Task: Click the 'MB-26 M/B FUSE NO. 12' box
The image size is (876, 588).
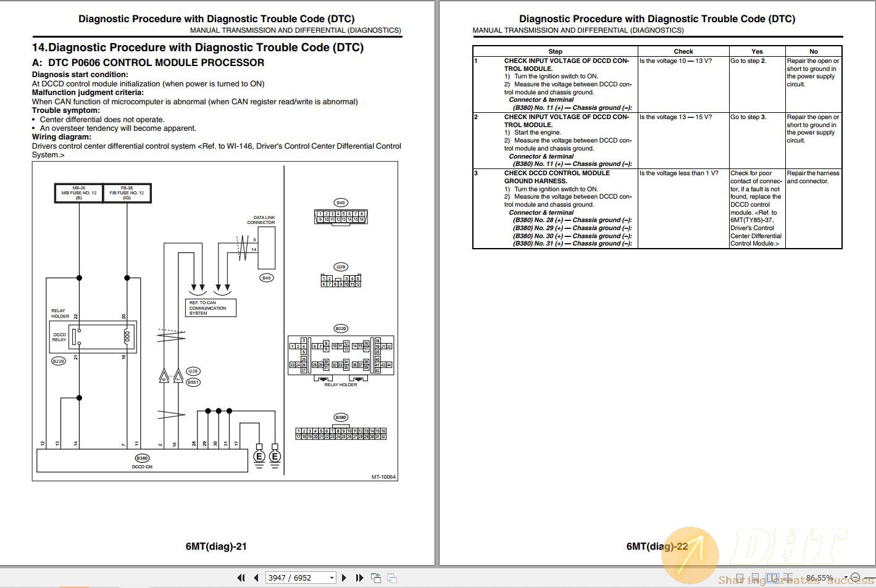Action: point(78,193)
